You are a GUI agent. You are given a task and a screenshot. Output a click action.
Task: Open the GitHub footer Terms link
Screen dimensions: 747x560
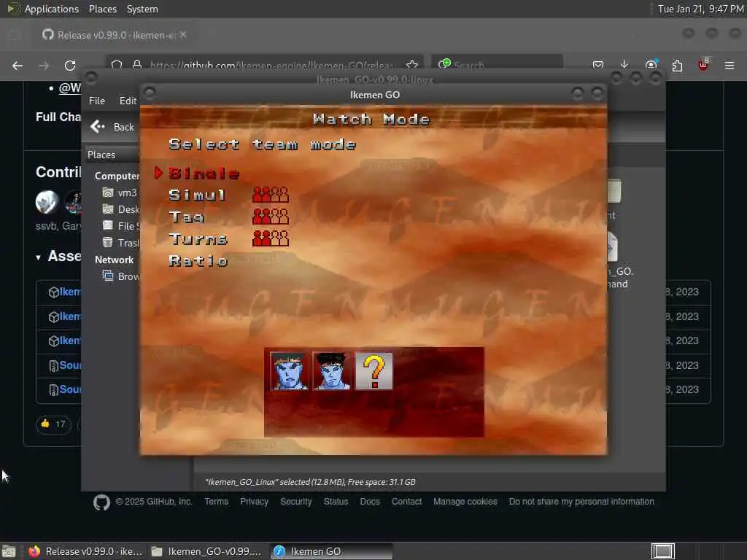pos(216,502)
